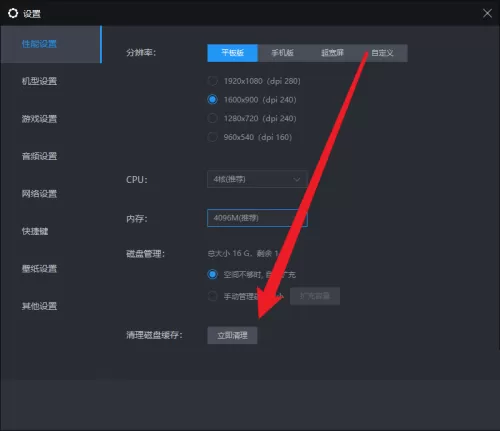Close the 设置 window
500x431 pixels.
(487, 13)
